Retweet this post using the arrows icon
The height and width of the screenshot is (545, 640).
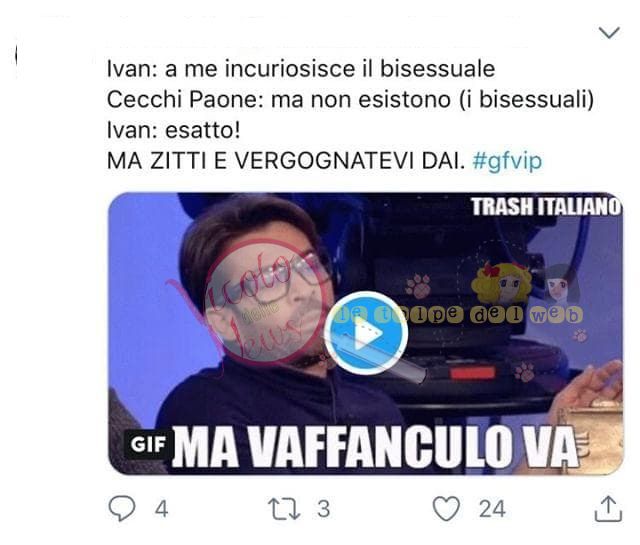click(284, 509)
